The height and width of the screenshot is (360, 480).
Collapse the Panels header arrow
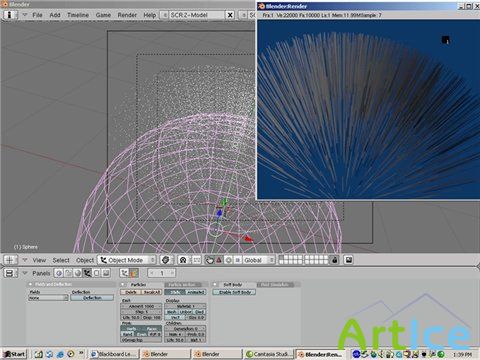pyautogui.click(x=25, y=273)
